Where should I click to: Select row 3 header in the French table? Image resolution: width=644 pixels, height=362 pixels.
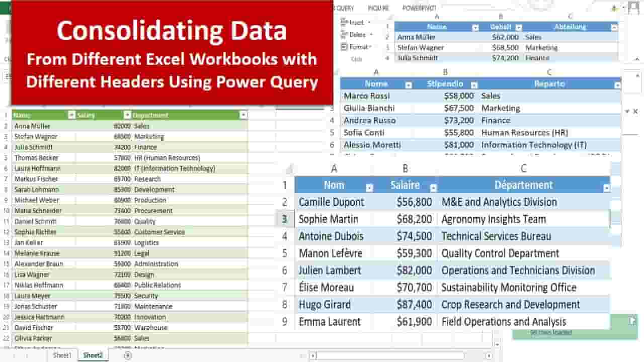click(x=284, y=219)
